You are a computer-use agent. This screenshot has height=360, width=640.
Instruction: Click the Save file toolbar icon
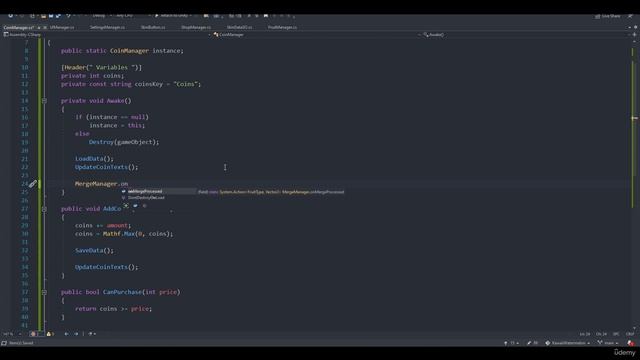[51, 16]
